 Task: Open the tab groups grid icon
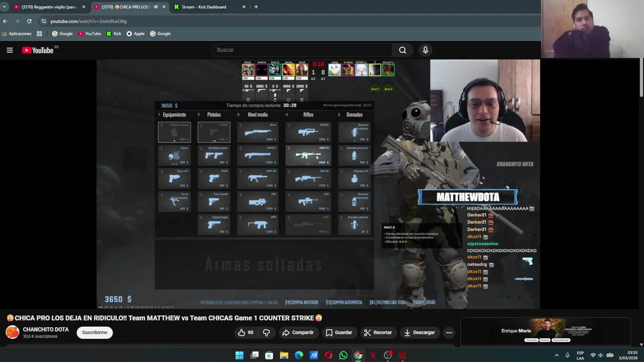tap(39, 34)
